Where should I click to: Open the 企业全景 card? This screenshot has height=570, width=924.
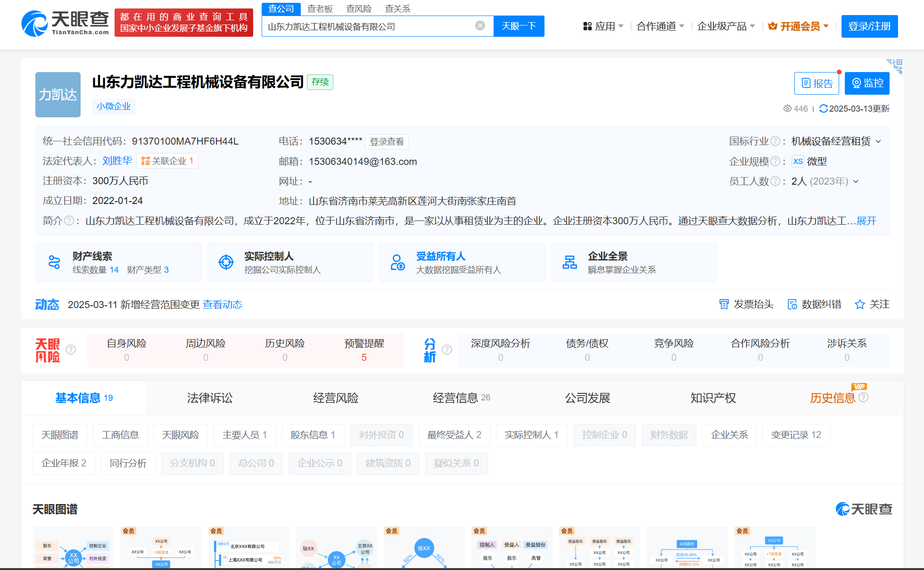point(634,262)
